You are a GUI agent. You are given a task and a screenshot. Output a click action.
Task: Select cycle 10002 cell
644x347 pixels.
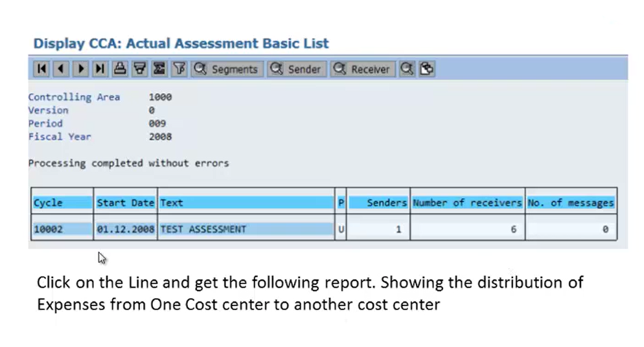(62, 229)
